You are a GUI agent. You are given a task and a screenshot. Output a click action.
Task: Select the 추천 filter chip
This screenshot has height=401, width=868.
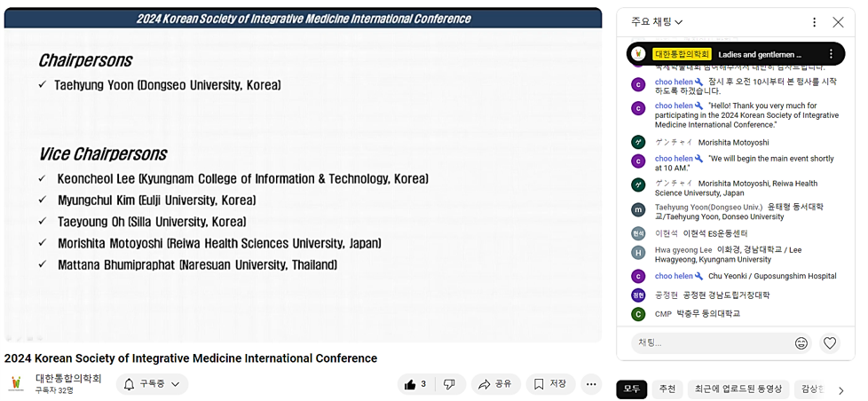pos(667,389)
